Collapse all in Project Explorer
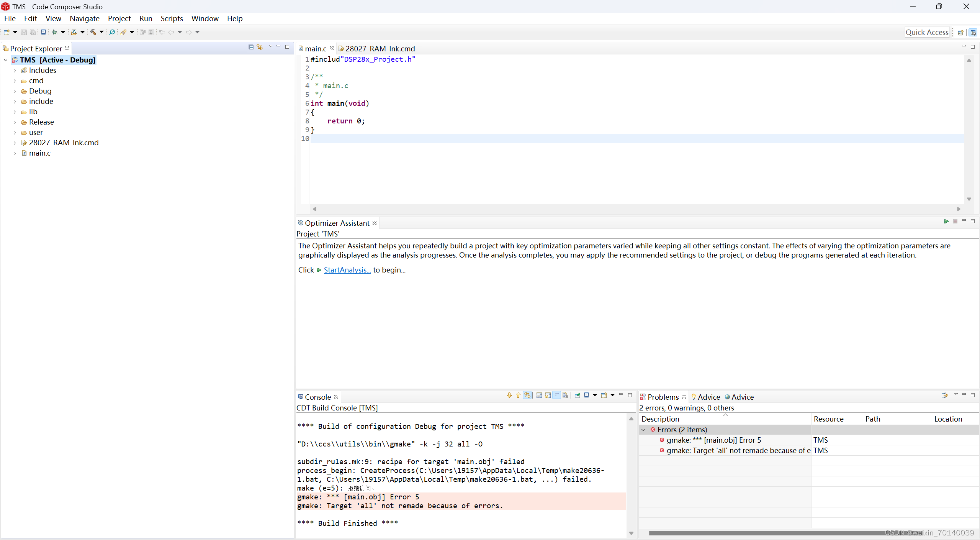This screenshot has height=540, width=980. [x=251, y=47]
